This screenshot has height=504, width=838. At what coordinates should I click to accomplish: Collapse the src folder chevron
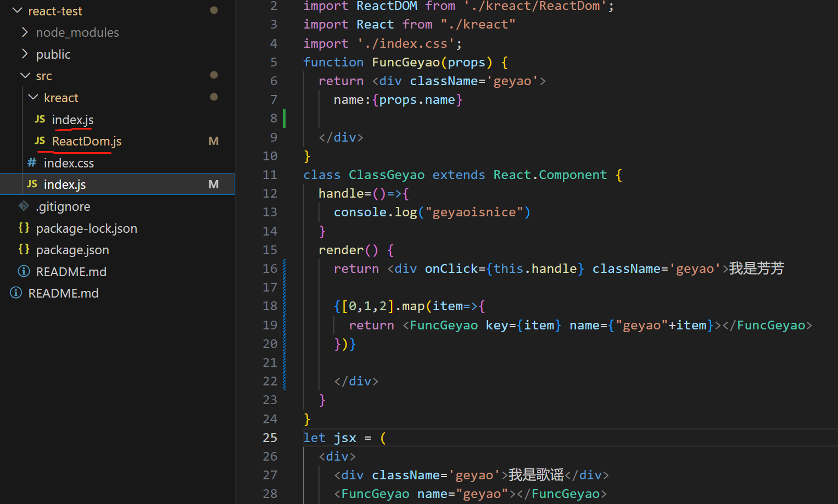(25, 76)
